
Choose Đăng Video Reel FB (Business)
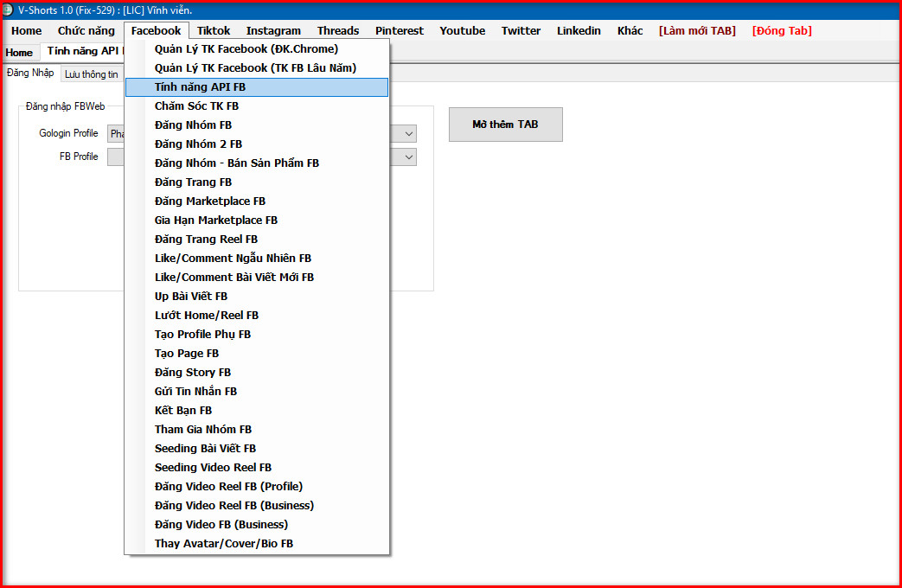[x=257, y=505]
